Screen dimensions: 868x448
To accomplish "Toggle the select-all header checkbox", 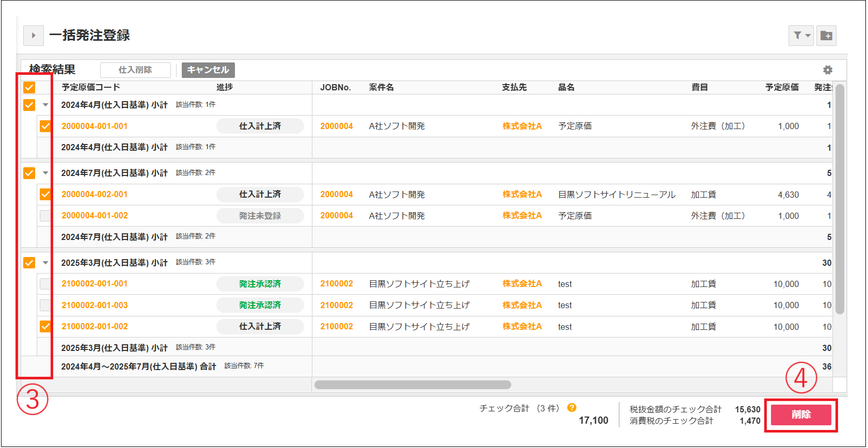I will [x=29, y=87].
